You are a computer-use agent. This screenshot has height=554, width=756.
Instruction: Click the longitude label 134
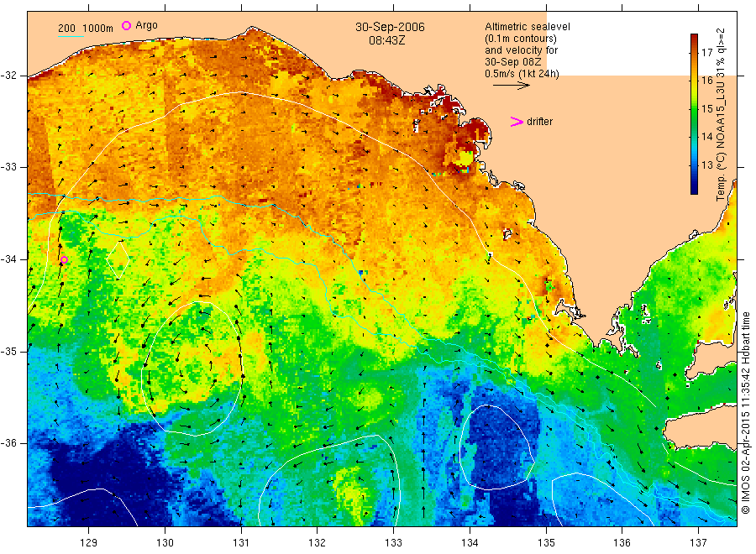coord(470,542)
